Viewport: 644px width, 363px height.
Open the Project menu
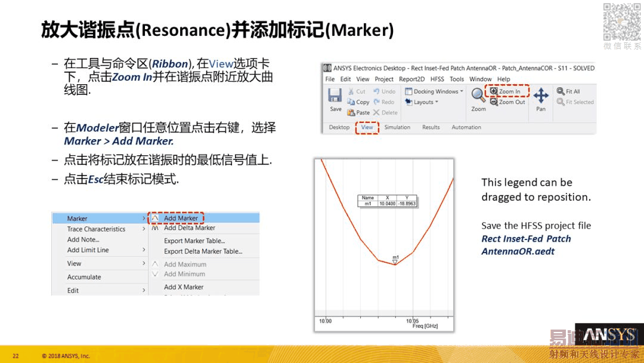tap(384, 79)
